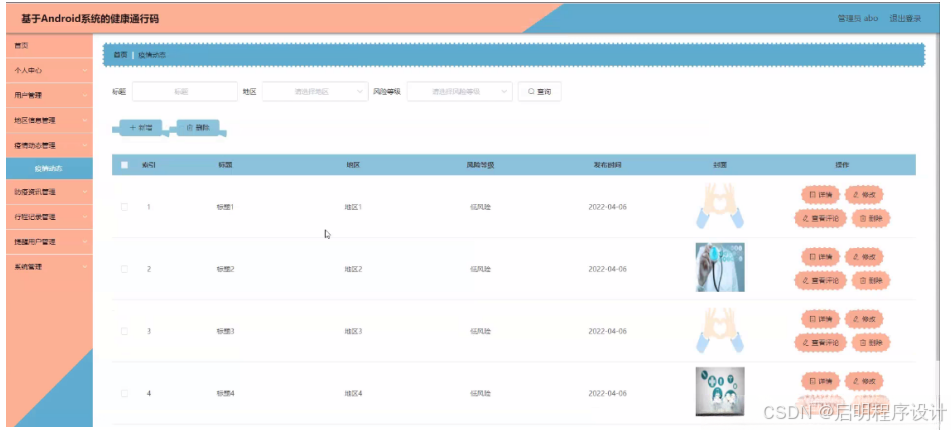Click 修改 button for row 标题3
Viewport: 951px width, 430px height.
[x=864, y=319]
